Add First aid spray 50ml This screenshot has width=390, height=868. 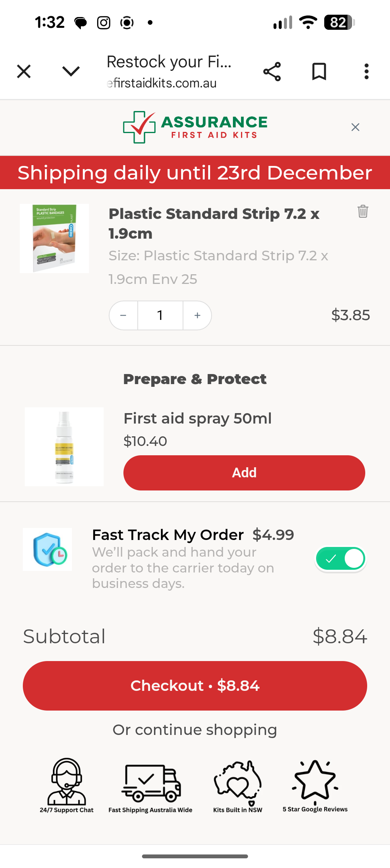pos(244,473)
